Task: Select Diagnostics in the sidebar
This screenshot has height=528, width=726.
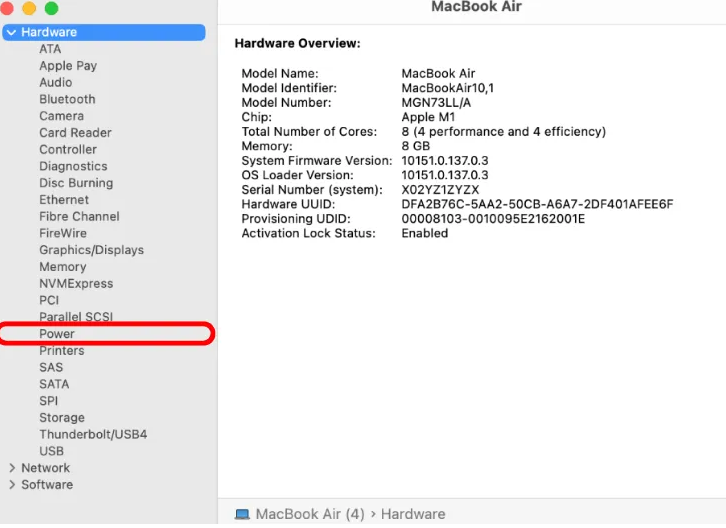Action: pyautogui.click(x=73, y=166)
